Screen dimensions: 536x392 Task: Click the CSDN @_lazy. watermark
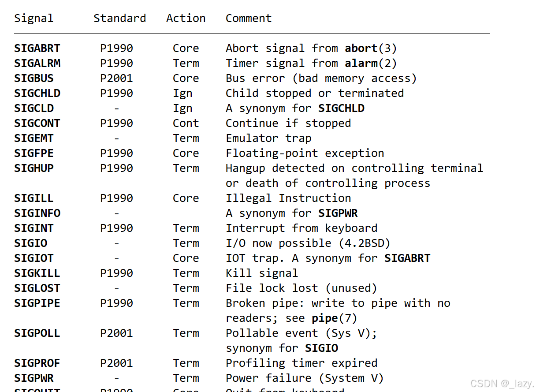point(502,384)
